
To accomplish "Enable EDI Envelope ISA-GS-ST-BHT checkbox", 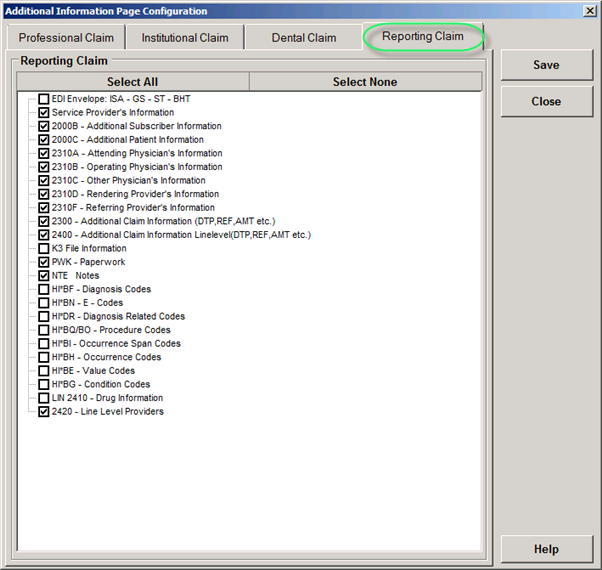I will pos(44,99).
